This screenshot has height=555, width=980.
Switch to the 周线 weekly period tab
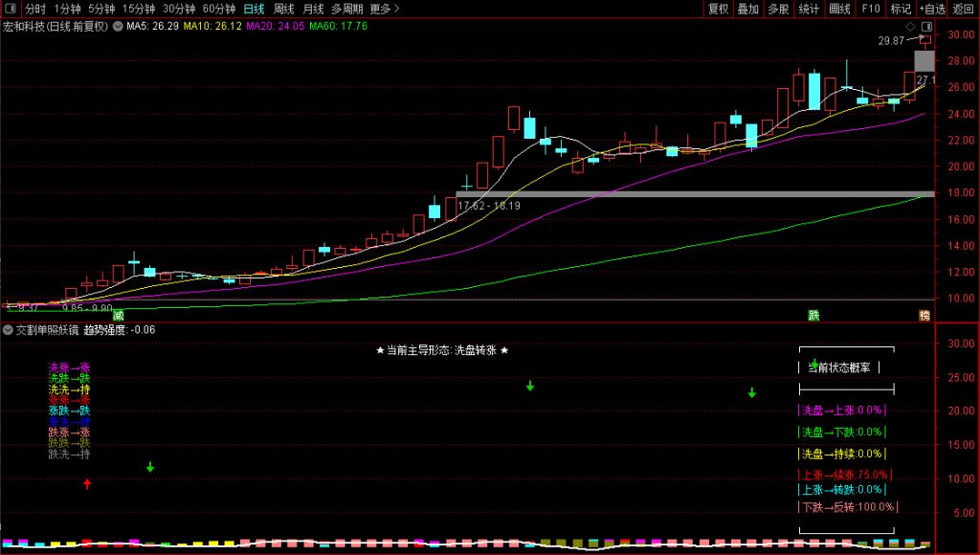(284, 9)
